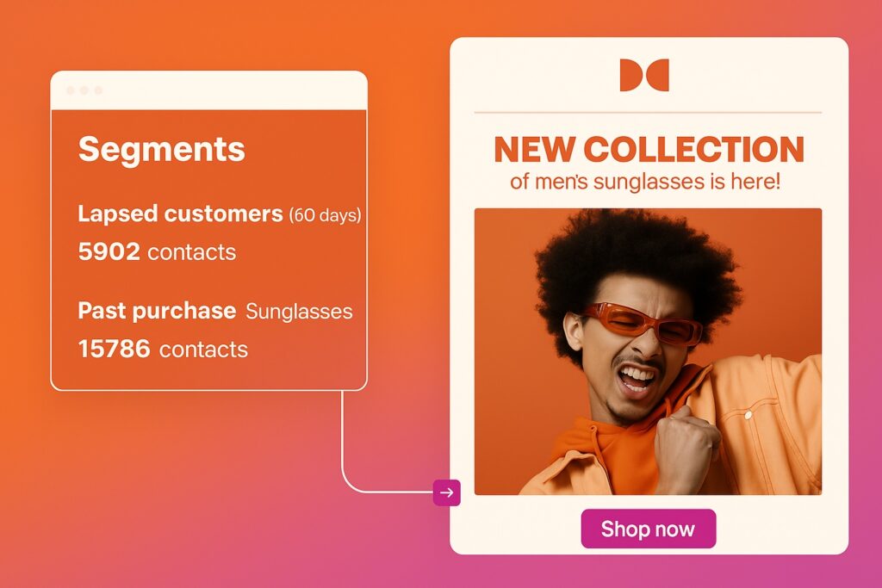The image size is (882, 588).
Task: Click the Segments window title bar
Action: coord(208,90)
